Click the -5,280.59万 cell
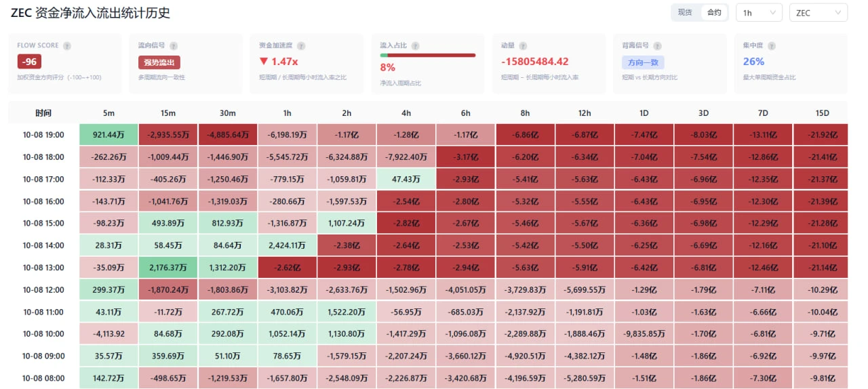 click(585, 378)
